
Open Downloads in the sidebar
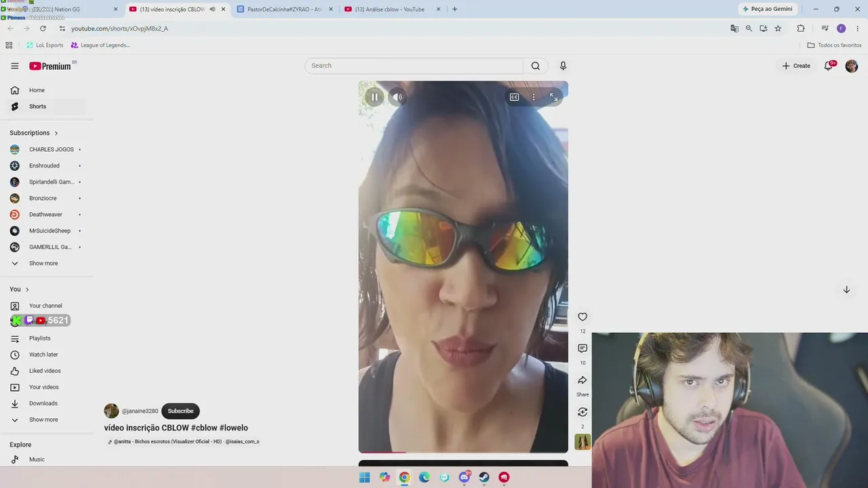click(47, 403)
